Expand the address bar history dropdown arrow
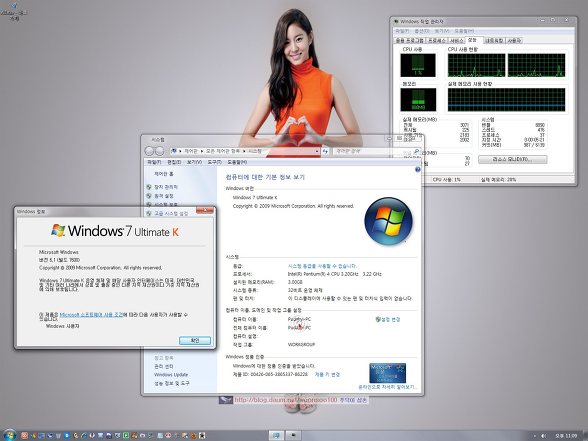 tap(317, 151)
